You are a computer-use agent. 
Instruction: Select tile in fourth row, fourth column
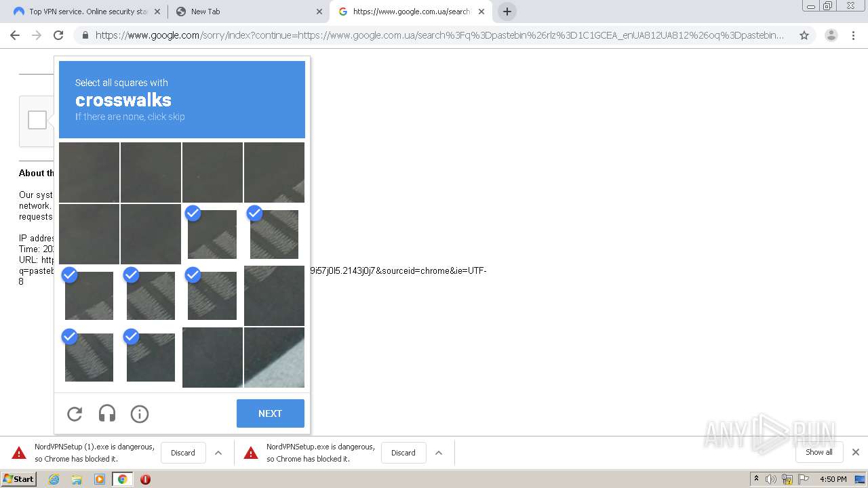click(274, 357)
